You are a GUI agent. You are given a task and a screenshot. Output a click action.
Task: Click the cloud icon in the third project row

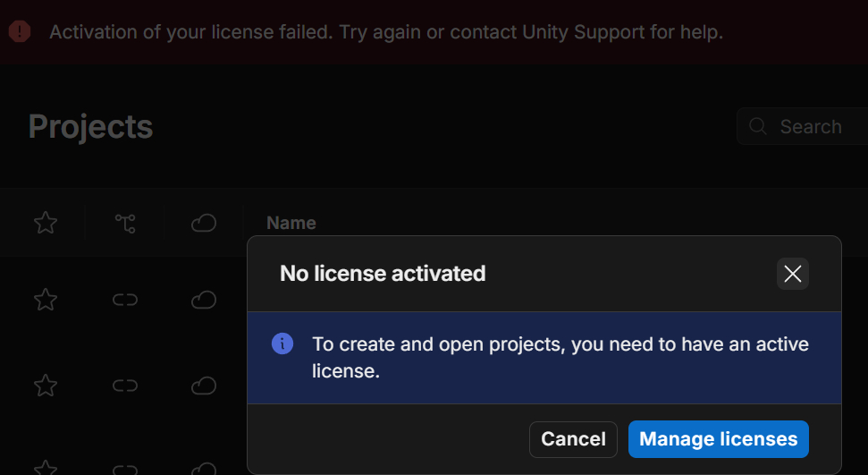(204, 468)
